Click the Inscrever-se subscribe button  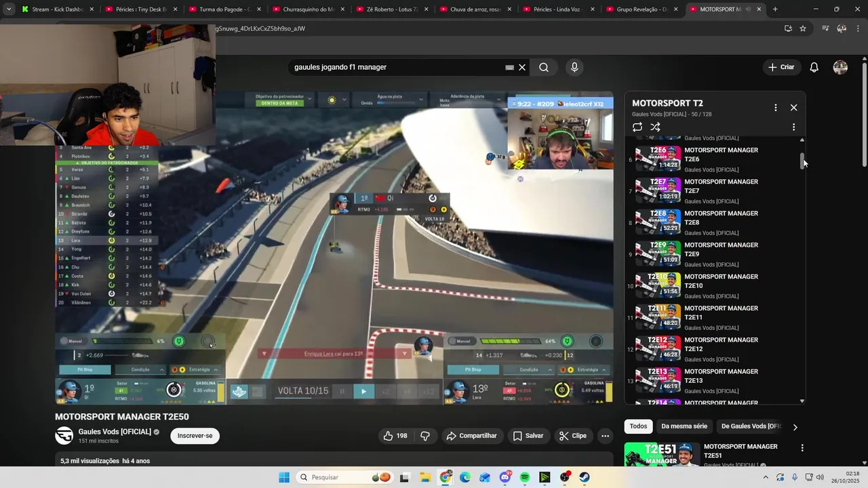click(x=195, y=436)
